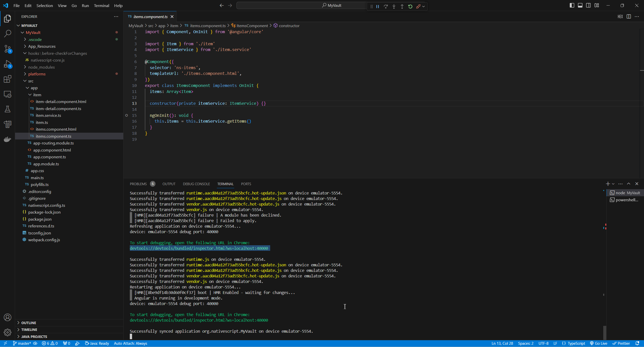
Task: Open the Testing flask icon view
Action: pyautogui.click(x=8, y=109)
